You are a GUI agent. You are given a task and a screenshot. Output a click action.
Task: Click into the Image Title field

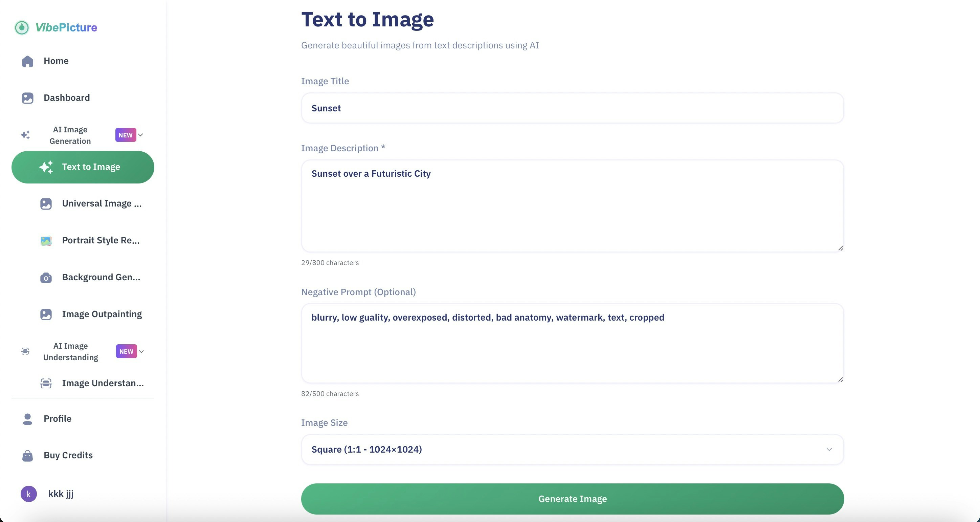[572, 108]
